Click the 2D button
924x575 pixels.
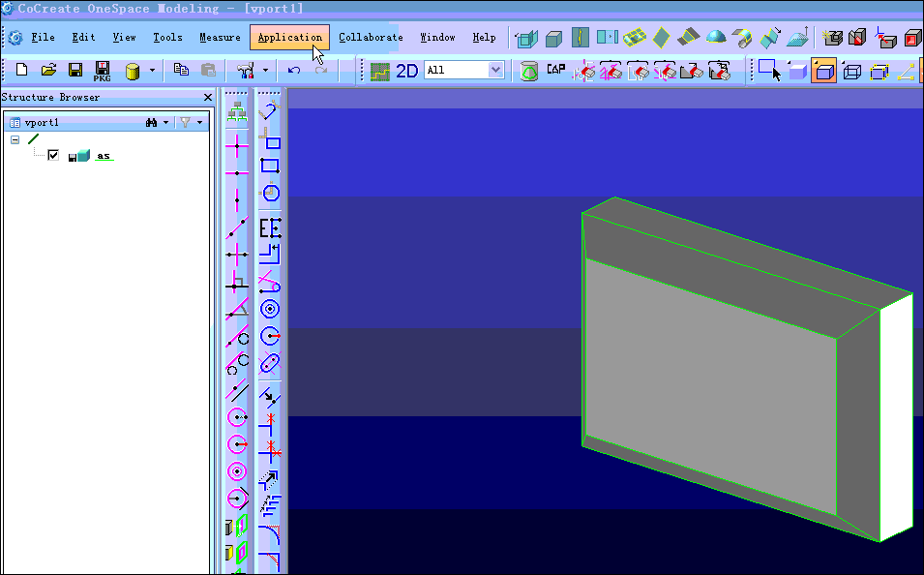407,71
